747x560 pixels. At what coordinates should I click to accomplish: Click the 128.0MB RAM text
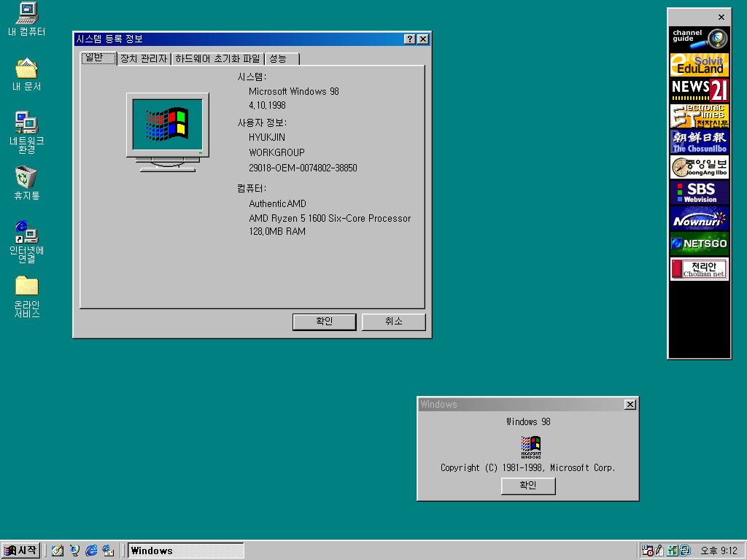pos(276,231)
